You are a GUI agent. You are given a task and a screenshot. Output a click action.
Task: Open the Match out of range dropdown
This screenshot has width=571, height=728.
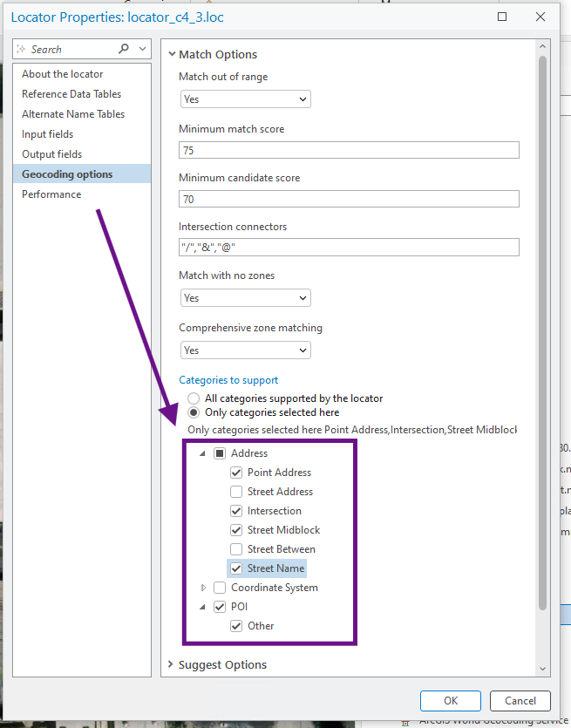tap(245, 99)
